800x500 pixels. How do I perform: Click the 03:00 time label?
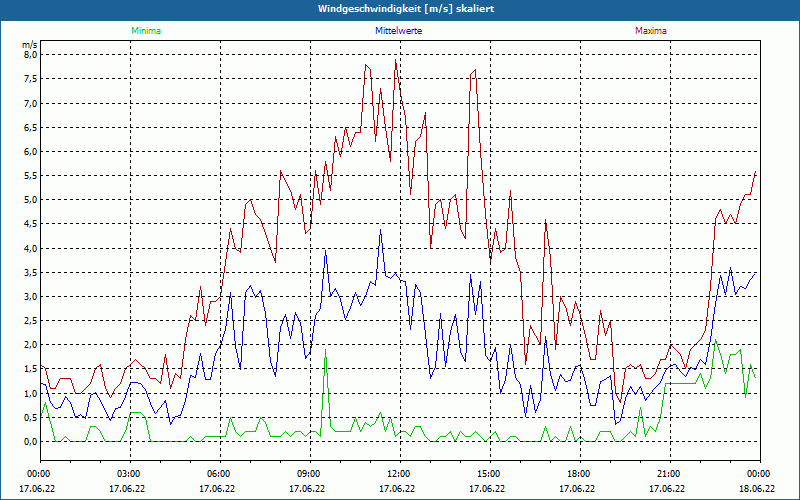click(131, 474)
